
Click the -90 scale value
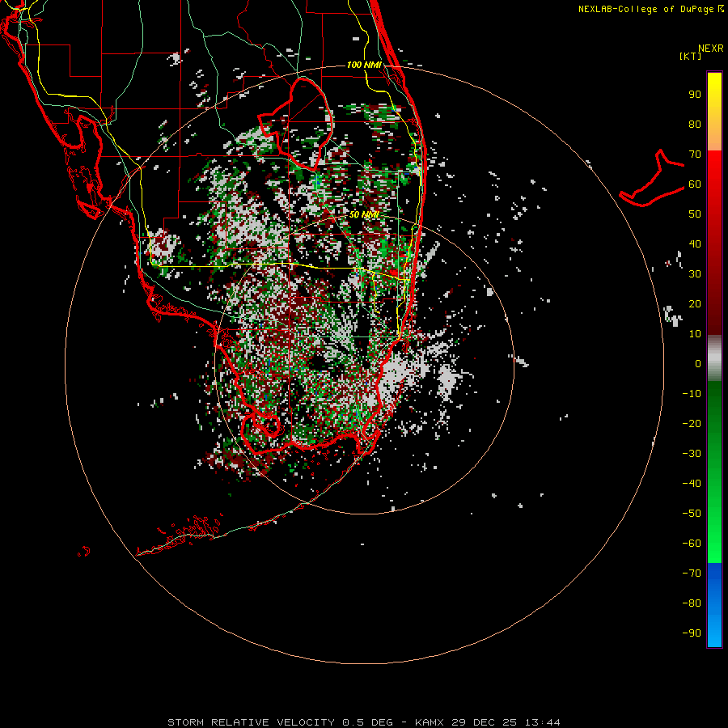pos(692,633)
